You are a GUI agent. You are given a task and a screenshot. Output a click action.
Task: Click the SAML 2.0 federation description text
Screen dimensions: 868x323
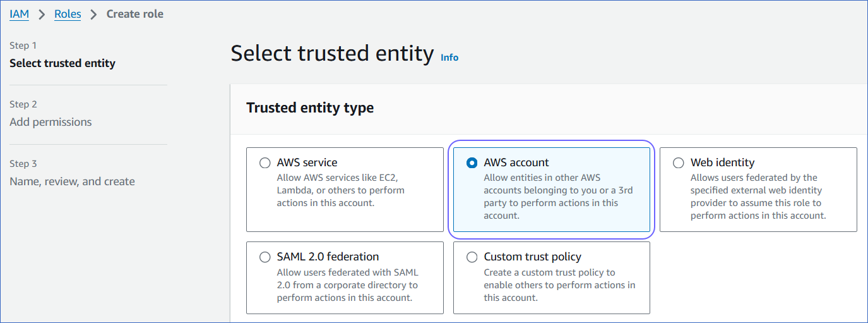point(347,285)
